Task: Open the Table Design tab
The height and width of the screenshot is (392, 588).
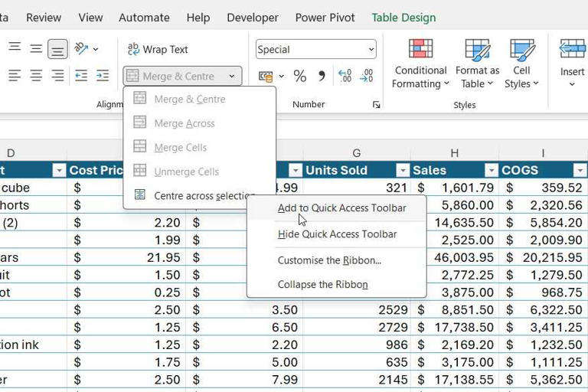Action: click(x=403, y=18)
